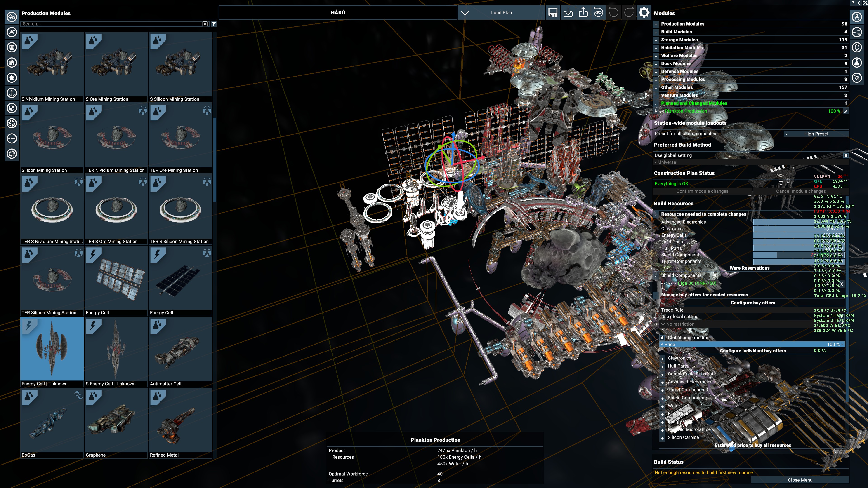Select the BoGas module thumbnail

pos(52,423)
